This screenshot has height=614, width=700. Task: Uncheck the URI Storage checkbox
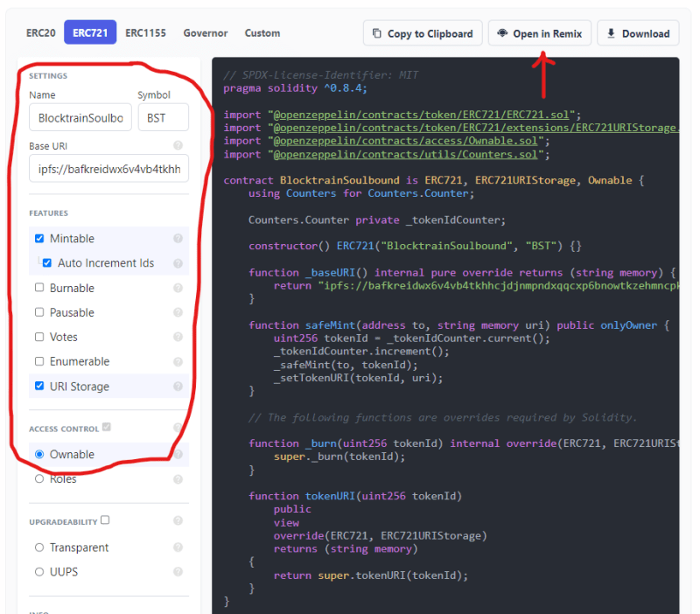tap(39, 386)
